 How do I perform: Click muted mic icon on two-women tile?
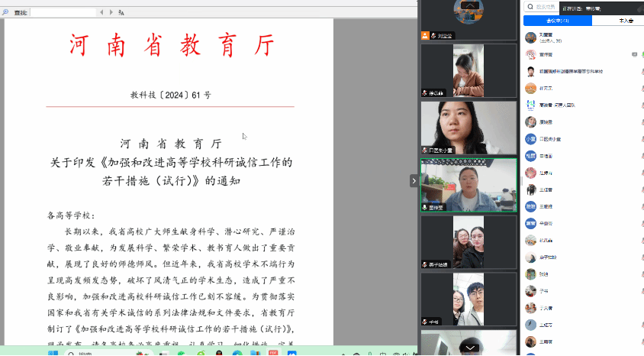(425, 265)
